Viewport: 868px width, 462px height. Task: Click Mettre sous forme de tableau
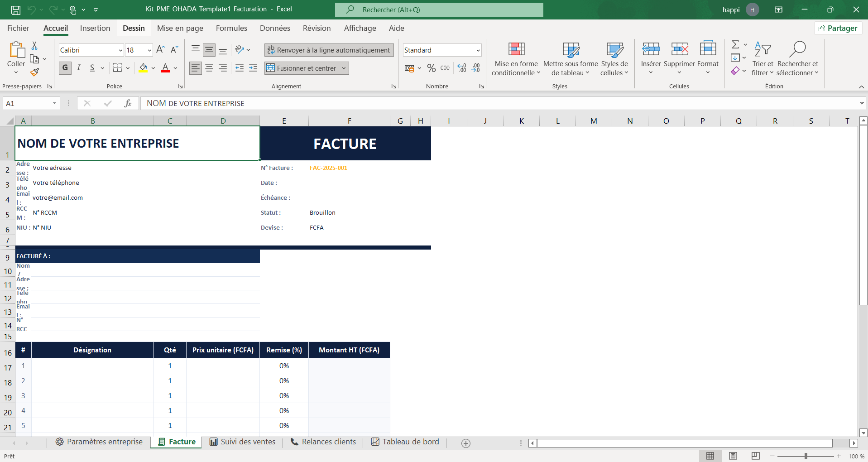click(571, 59)
